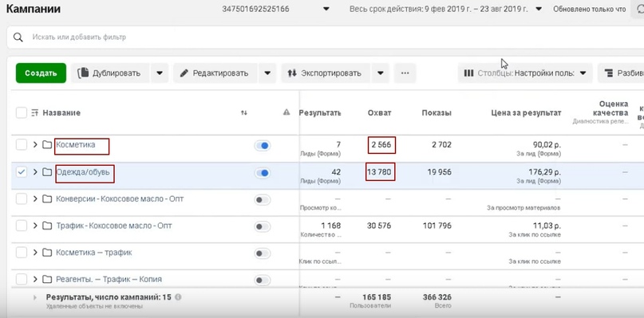This screenshot has height=318, width=644.
Task: Click the 101 796 impressions value
Action: click(x=437, y=226)
